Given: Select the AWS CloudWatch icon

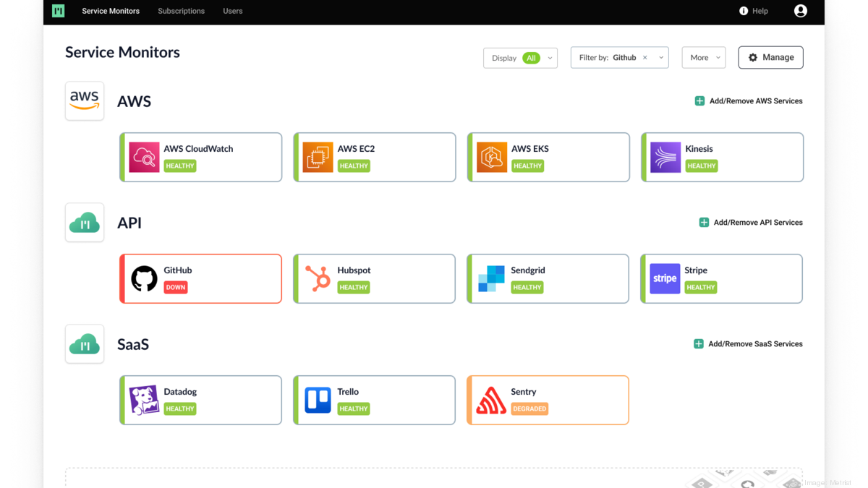Looking at the screenshot, I should [144, 157].
